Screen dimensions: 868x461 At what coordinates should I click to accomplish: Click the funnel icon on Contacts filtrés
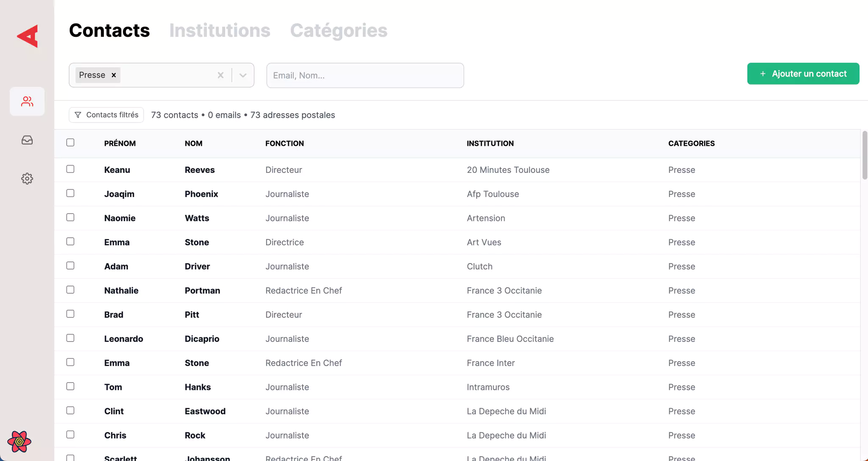tap(78, 115)
